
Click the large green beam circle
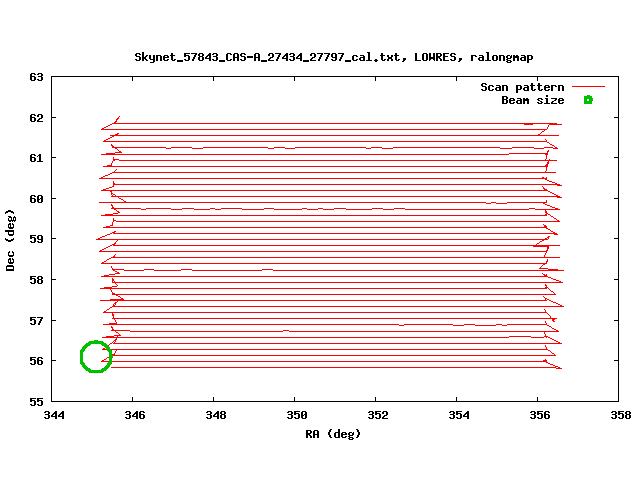coord(96,357)
